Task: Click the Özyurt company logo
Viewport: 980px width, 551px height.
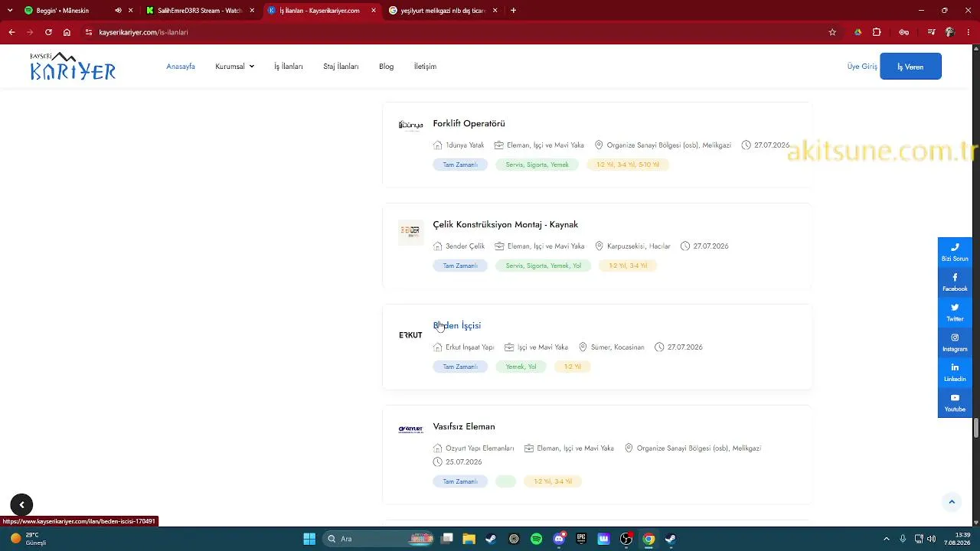Action: tap(410, 429)
